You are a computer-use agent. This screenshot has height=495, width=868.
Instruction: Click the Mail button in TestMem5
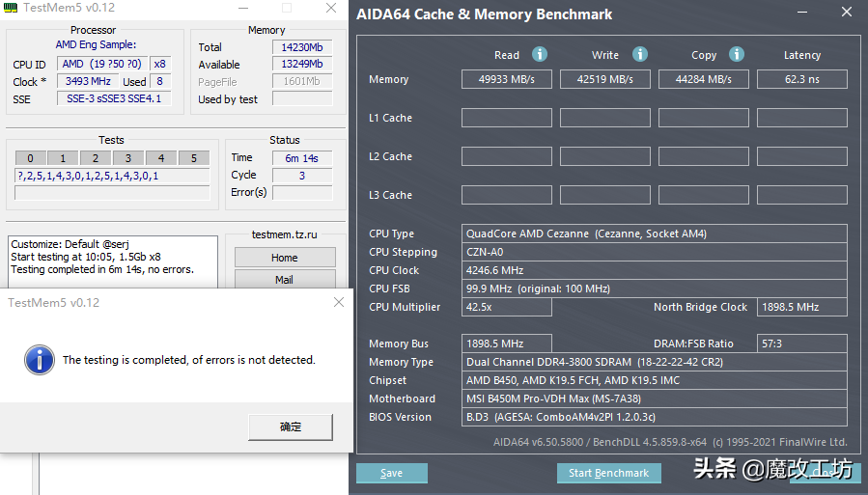click(x=285, y=279)
